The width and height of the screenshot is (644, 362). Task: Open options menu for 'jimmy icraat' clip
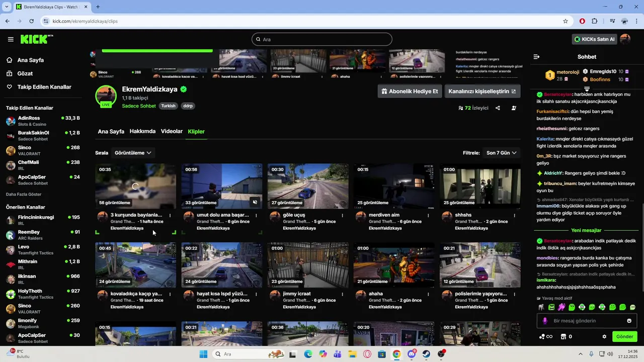coord(342,294)
